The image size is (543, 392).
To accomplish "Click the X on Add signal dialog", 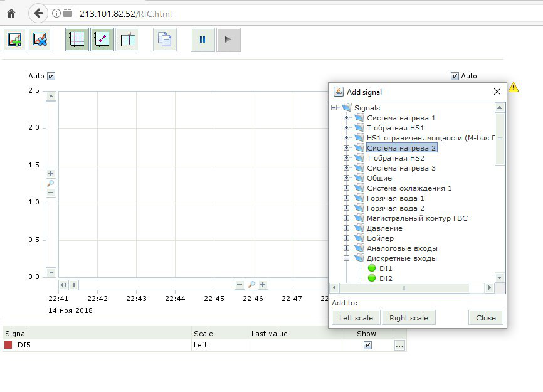I will 497,92.
